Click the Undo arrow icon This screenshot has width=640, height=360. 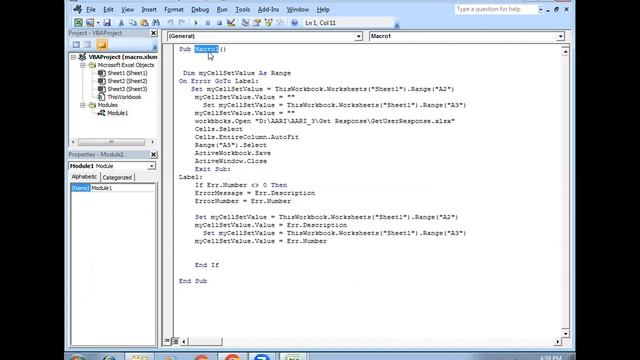coord(170,23)
